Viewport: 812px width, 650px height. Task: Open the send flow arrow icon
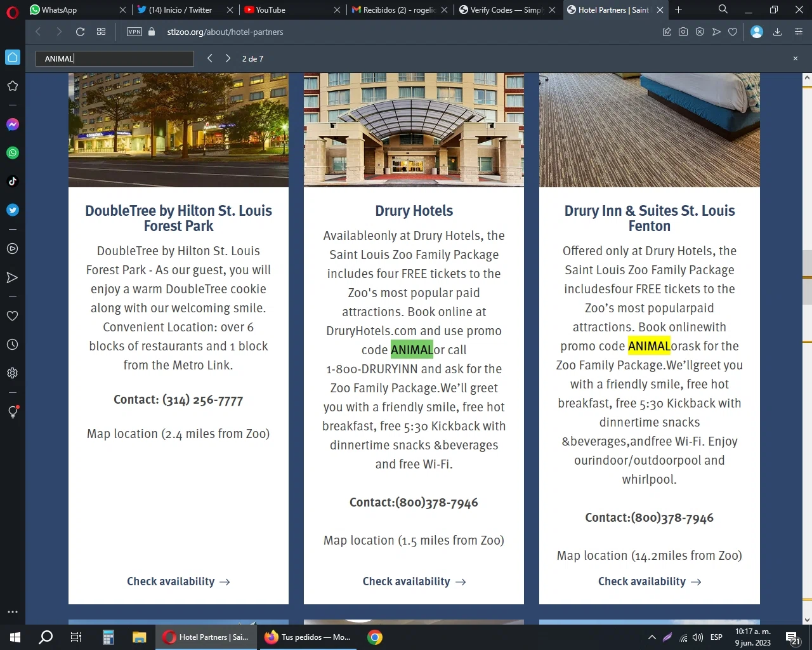716,32
